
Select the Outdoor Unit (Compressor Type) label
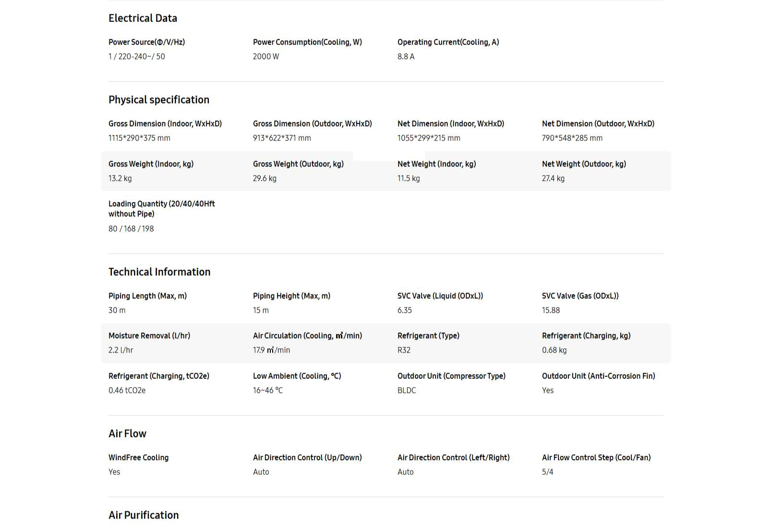[451, 376]
